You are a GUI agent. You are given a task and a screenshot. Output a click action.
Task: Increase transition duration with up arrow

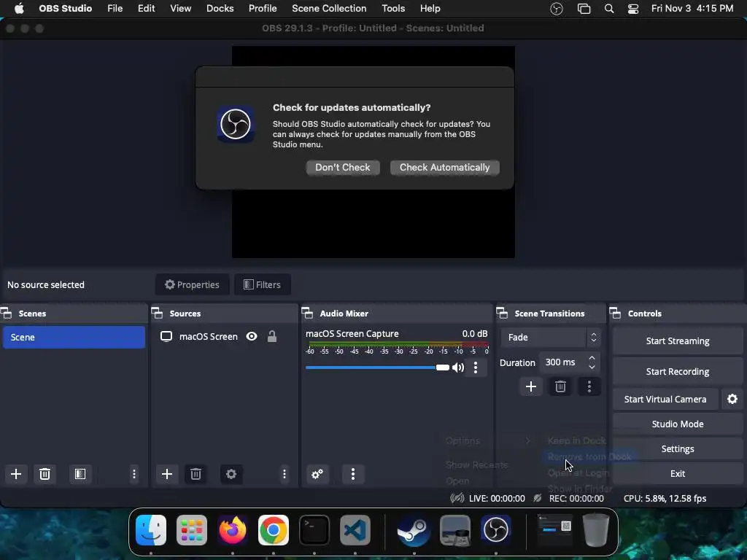click(592, 357)
